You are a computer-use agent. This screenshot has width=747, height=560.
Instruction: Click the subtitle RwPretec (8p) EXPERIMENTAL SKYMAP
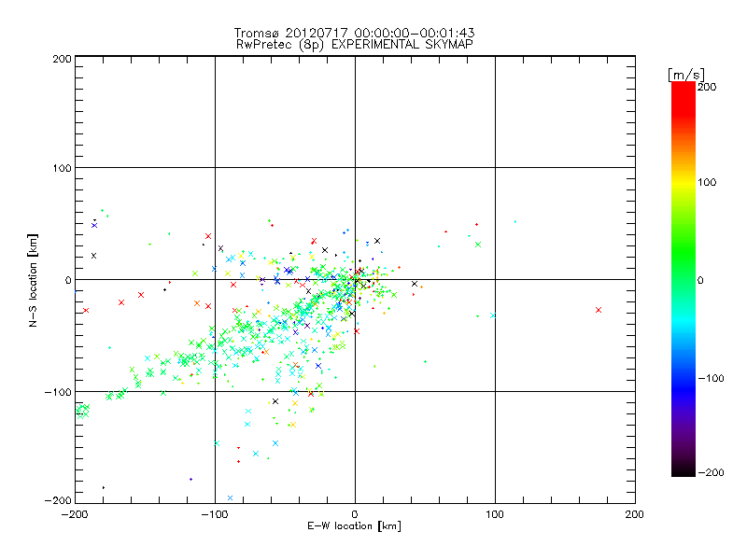(354, 44)
